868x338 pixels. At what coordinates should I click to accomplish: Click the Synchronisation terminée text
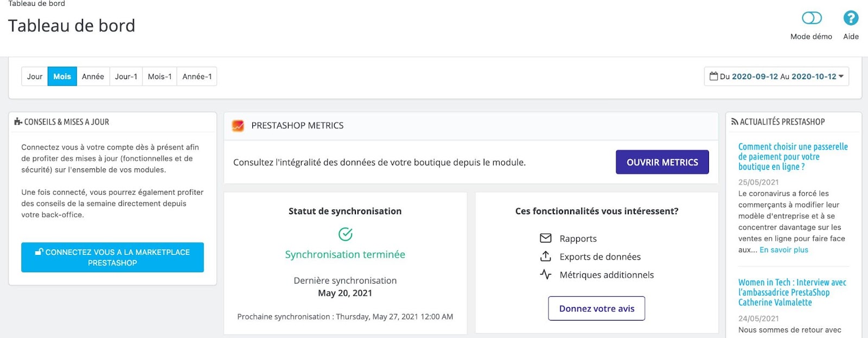[x=345, y=254]
